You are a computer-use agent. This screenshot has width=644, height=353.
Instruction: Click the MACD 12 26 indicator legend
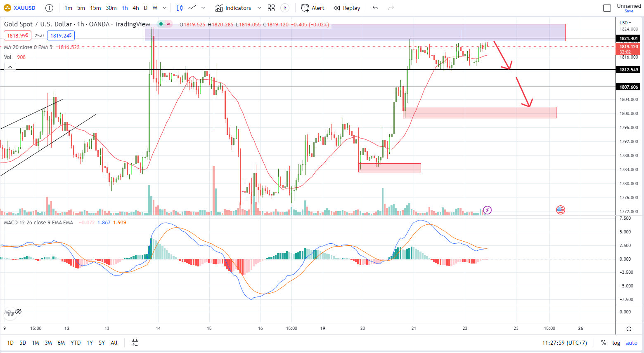point(38,222)
